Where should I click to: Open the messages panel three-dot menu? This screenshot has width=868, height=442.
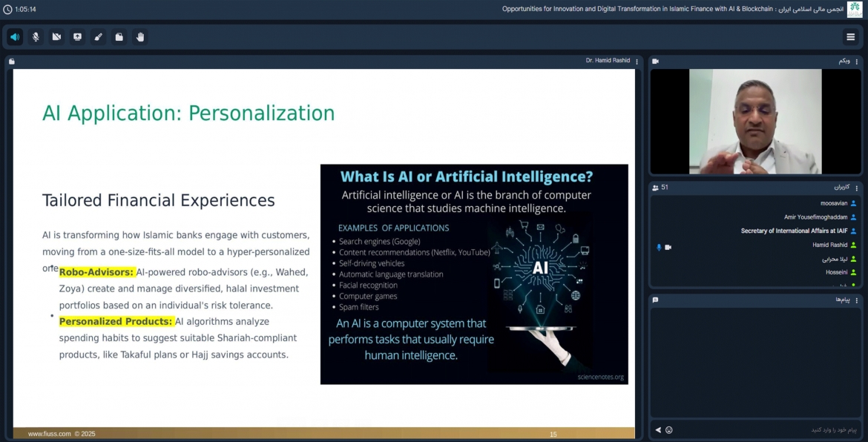pos(857,300)
